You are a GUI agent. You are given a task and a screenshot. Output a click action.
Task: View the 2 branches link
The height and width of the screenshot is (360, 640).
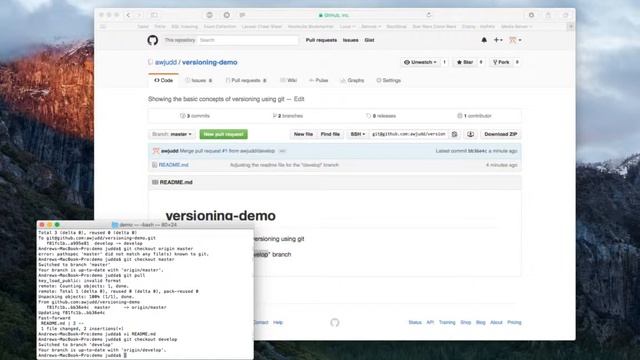pos(288,116)
